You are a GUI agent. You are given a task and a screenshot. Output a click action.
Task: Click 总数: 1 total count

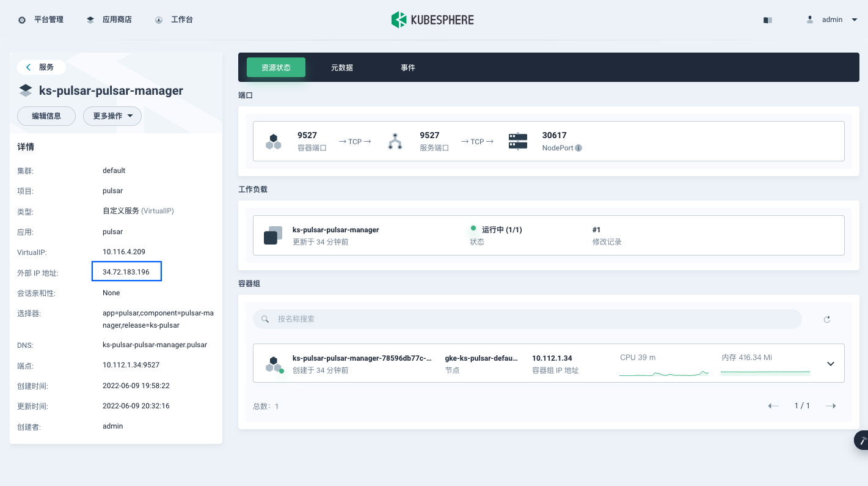266,406
